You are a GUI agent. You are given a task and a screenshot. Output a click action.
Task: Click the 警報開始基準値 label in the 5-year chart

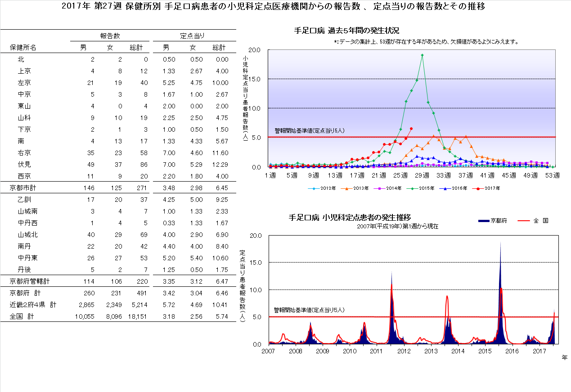tap(310, 131)
